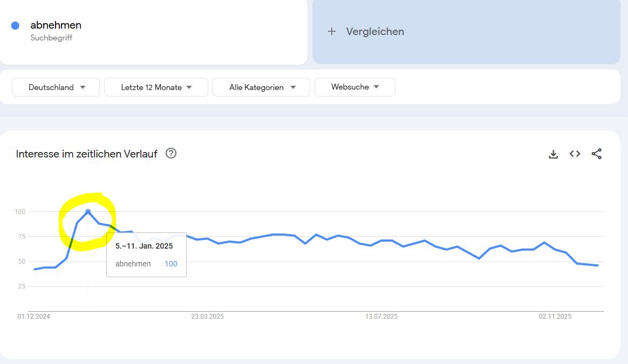Viewport: 628px width, 364px height.
Task: Expand the 'Alle Kategorien' dropdown
Action: [x=261, y=87]
